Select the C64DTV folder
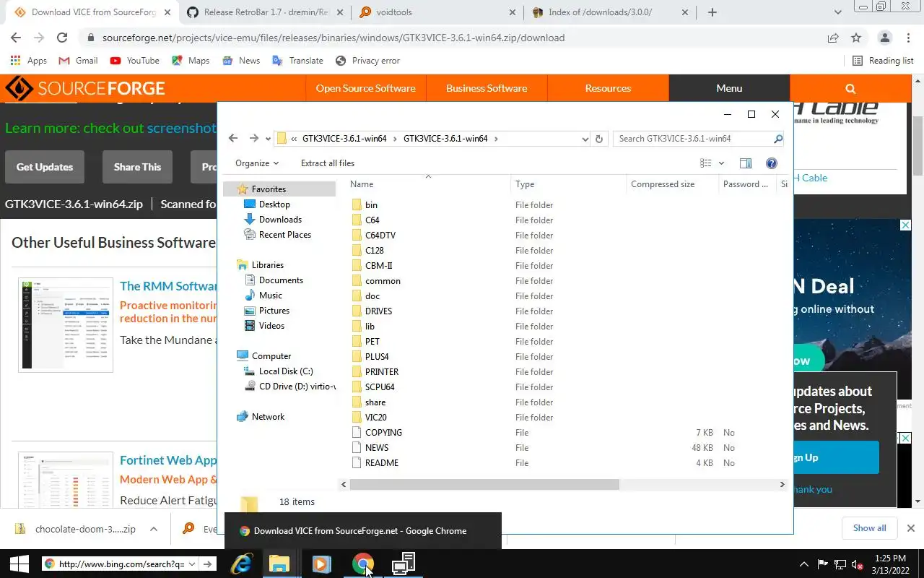Image resolution: width=924 pixels, height=578 pixels. click(x=380, y=236)
